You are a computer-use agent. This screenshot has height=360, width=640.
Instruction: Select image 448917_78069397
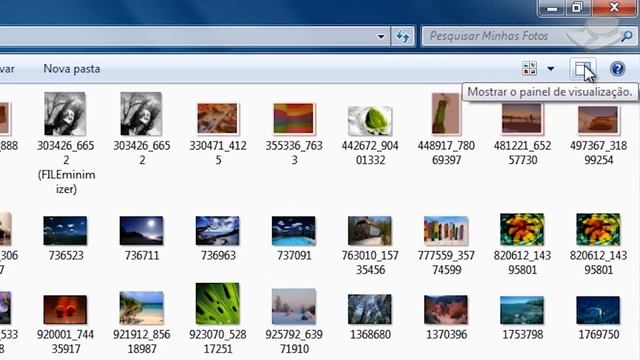click(x=446, y=114)
